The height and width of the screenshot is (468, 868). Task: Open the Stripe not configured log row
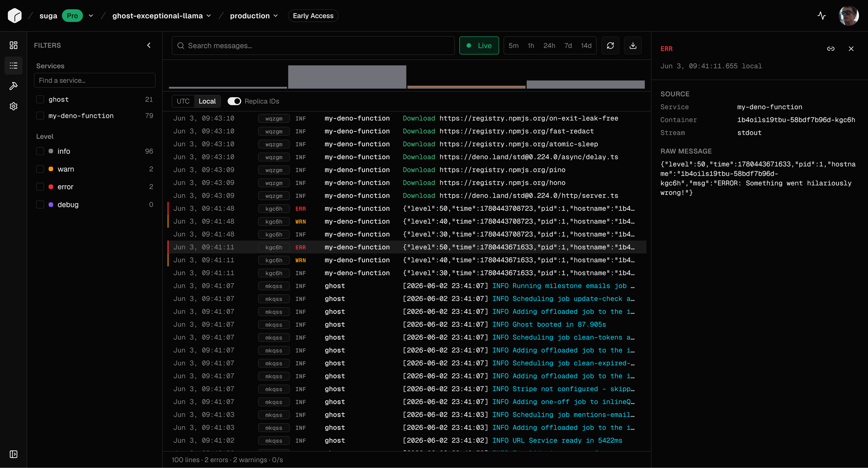click(407, 389)
